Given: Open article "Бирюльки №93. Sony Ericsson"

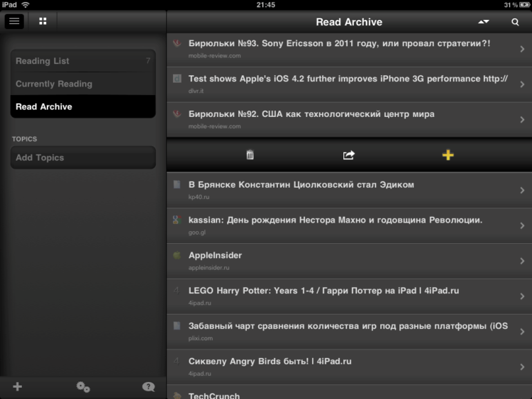Looking at the screenshot, I should tap(349, 50).
